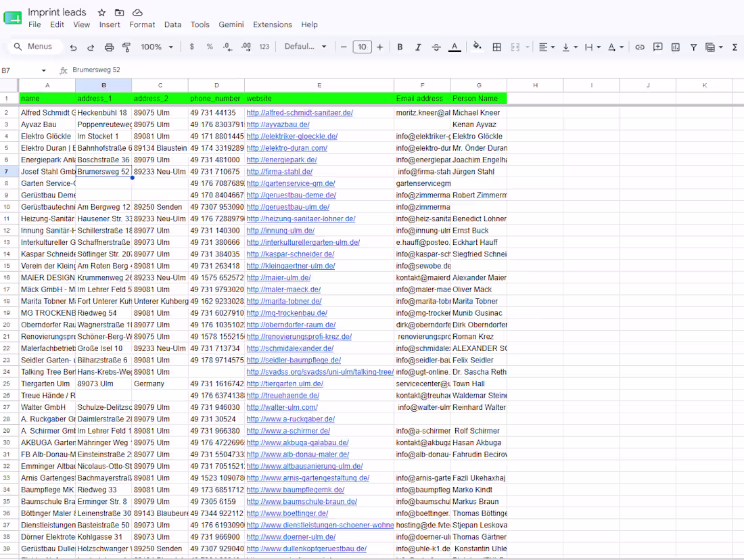This screenshot has height=560, width=744.
Task: Rename document title Imprint leads
Action: (x=57, y=12)
